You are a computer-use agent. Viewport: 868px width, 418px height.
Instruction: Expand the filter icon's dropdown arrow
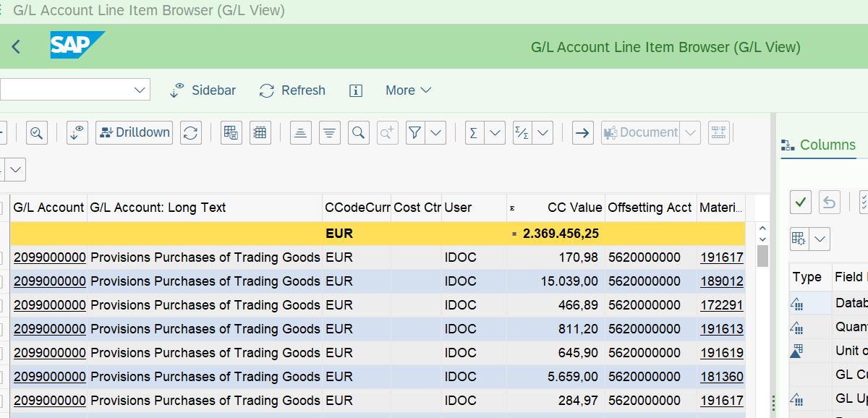point(435,132)
